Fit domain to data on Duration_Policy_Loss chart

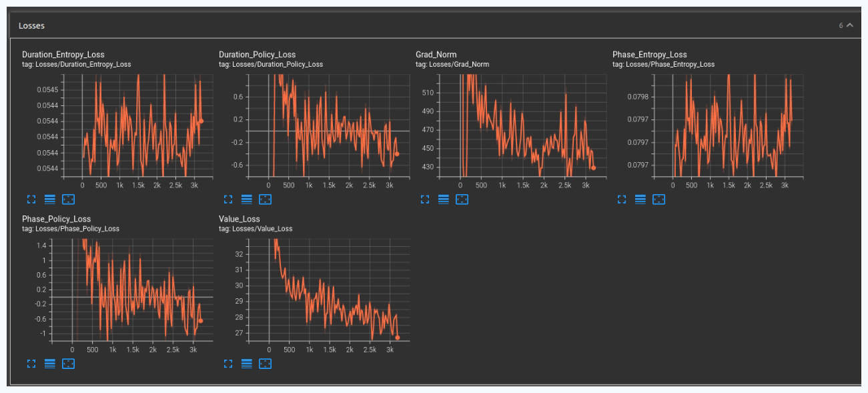pos(265,199)
